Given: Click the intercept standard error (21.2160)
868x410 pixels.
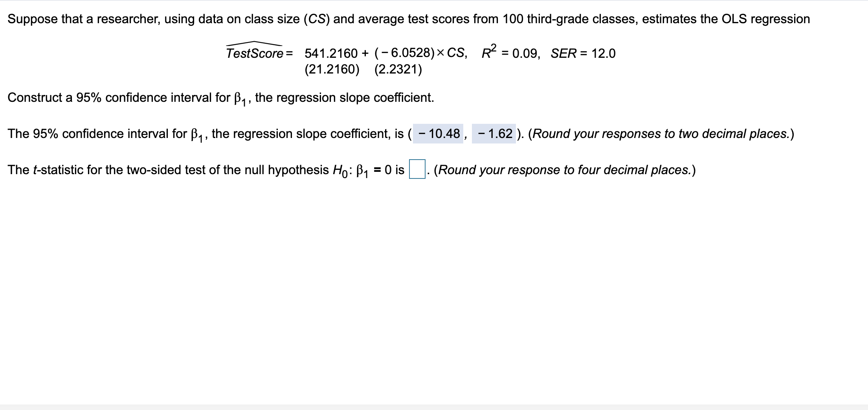Looking at the screenshot, I should [x=332, y=69].
